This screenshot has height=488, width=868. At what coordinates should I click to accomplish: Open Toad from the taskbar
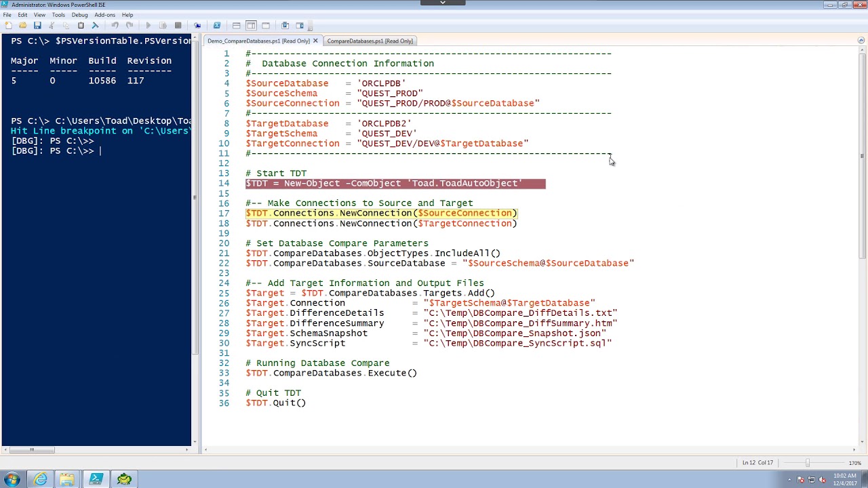[x=124, y=479]
